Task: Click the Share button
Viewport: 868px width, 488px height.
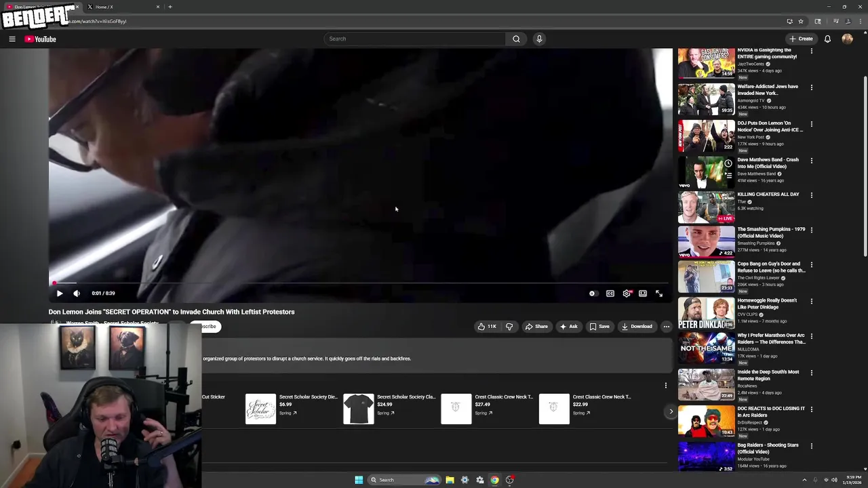Action: click(536, 327)
